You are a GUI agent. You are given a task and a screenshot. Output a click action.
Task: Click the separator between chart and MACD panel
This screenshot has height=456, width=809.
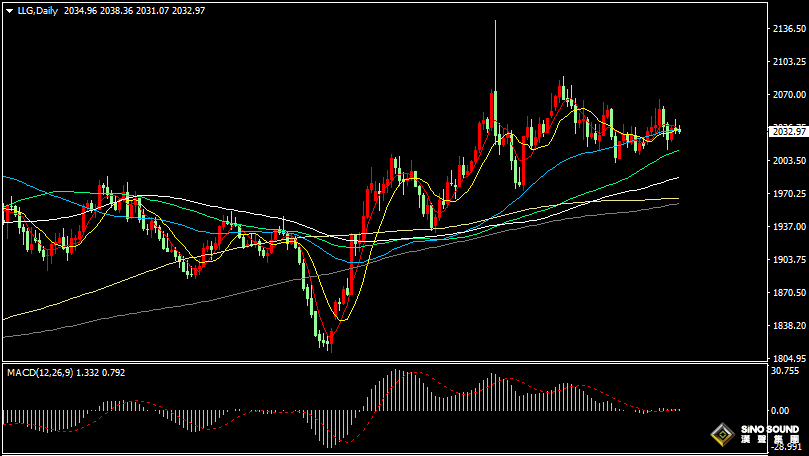[x=380, y=365]
